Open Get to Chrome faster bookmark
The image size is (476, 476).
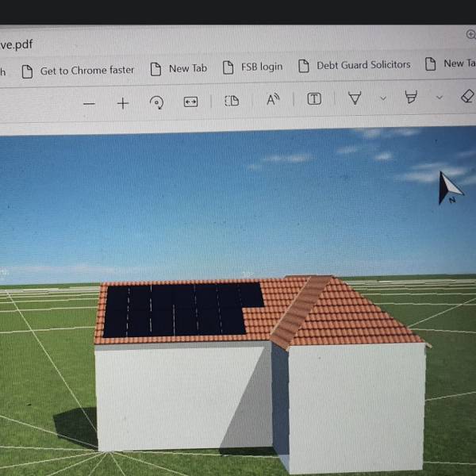pos(78,71)
